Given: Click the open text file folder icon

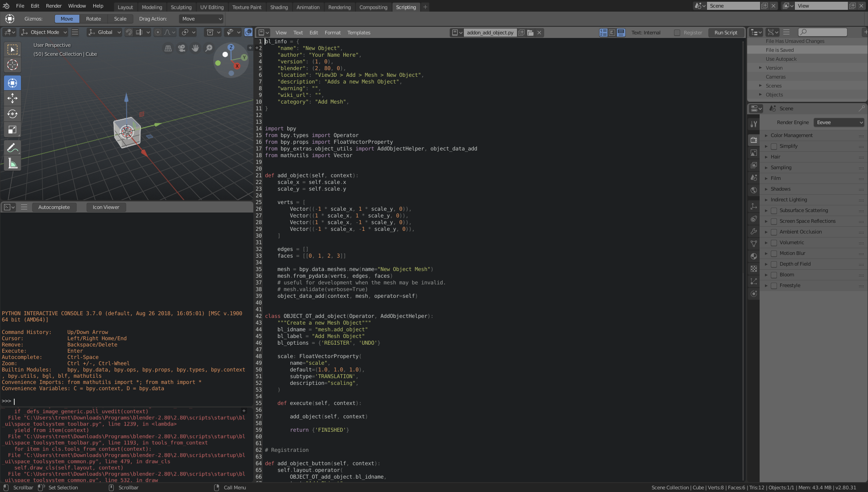Looking at the screenshot, I should click(x=530, y=33).
